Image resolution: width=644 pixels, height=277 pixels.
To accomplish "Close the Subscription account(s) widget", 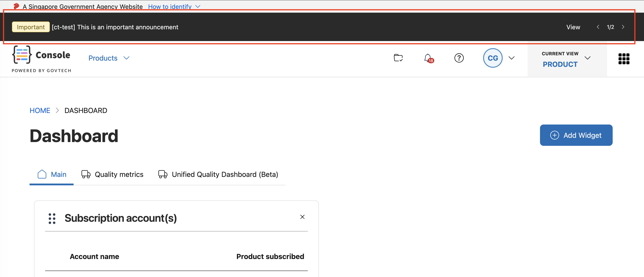I will coord(302,217).
